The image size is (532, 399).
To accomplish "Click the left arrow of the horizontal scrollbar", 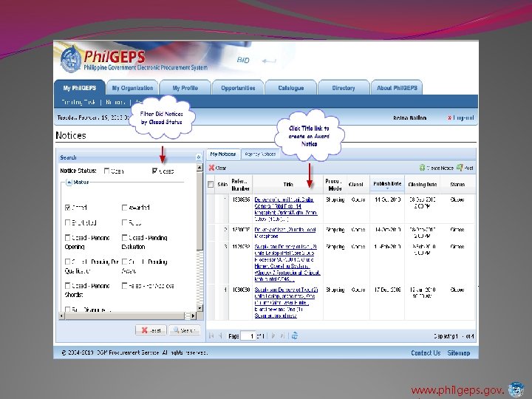I will (x=61, y=316).
